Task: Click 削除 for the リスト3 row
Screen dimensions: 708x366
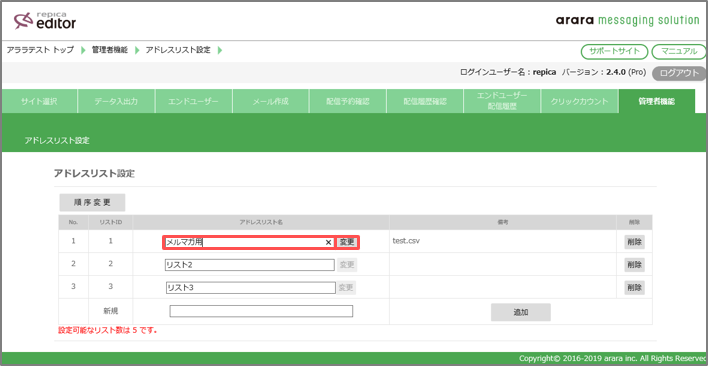Action: coord(634,287)
